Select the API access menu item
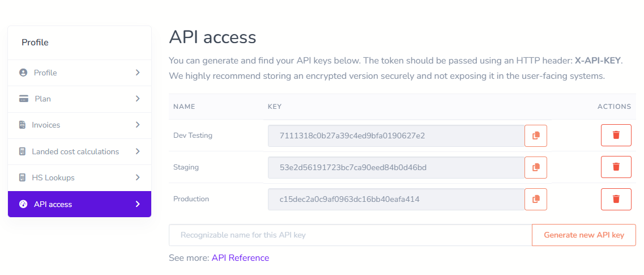 point(80,204)
